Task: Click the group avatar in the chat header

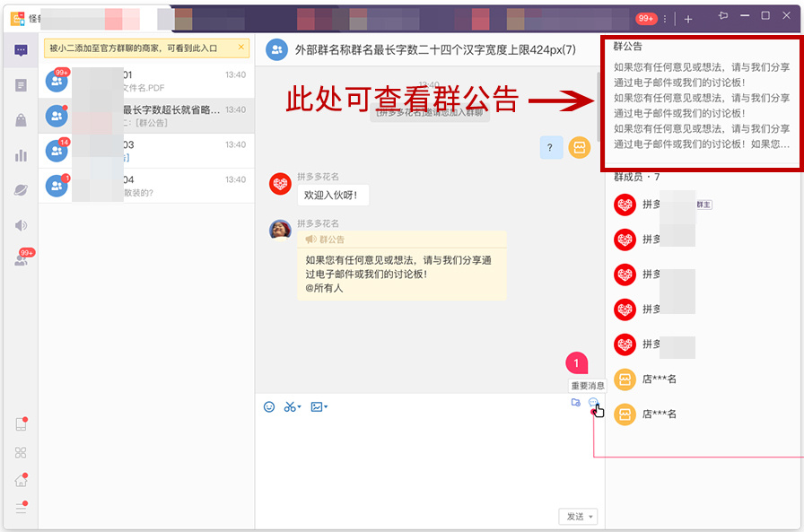Action: (x=276, y=49)
